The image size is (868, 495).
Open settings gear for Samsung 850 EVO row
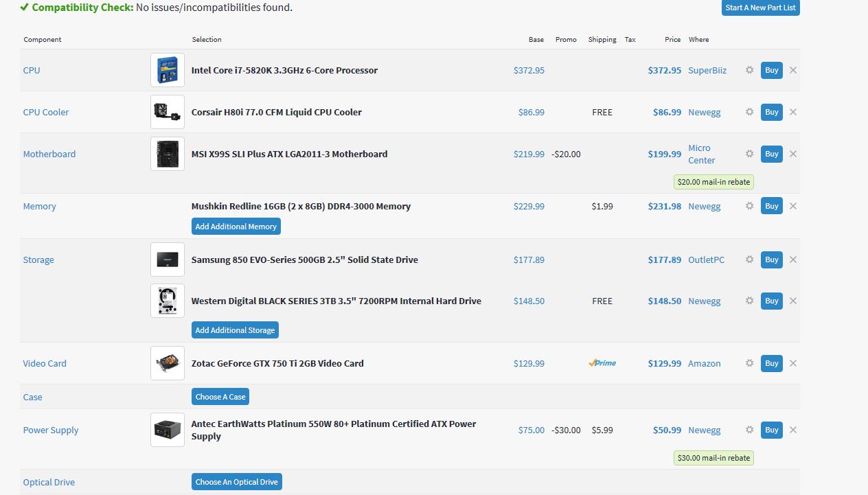tap(749, 260)
